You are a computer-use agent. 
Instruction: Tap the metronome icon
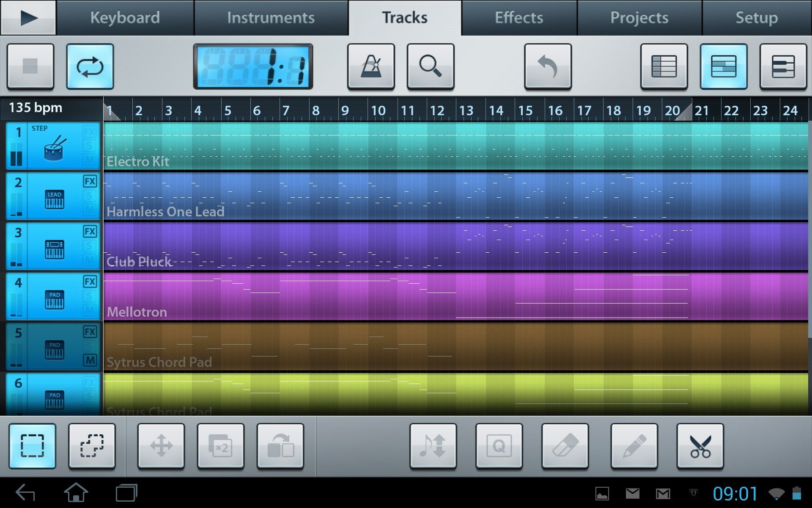(x=371, y=66)
